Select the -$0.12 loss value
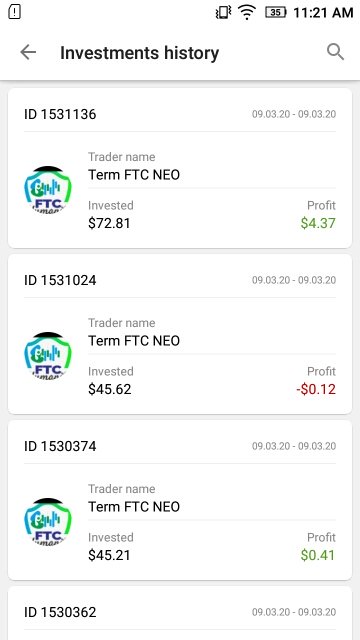The width and height of the screenshot is (360, 640). click(316, 389)
